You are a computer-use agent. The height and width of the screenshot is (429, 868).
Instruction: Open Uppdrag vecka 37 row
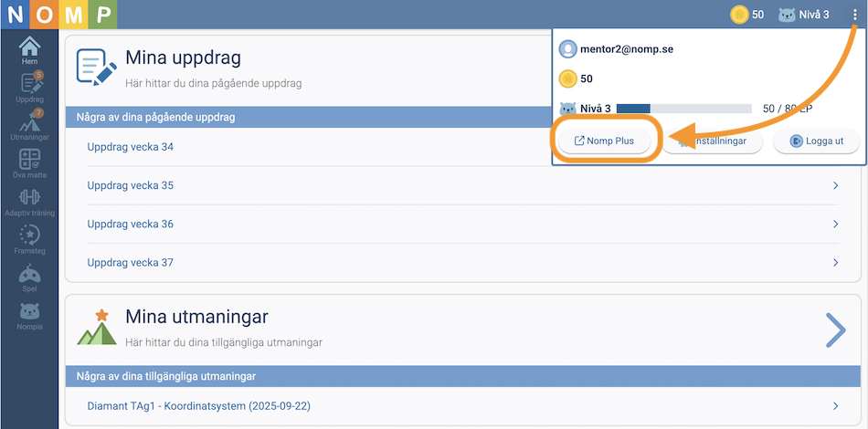(131, 263)
